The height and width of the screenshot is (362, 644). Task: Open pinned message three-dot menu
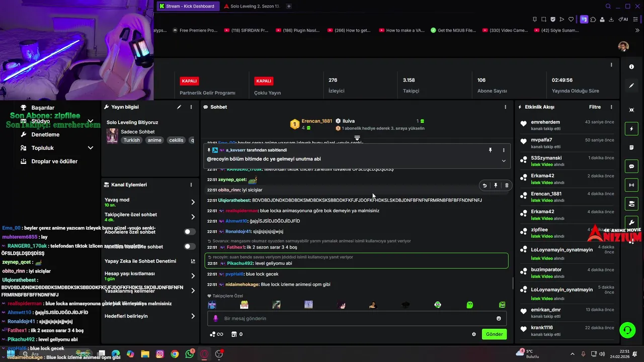[504, 150]
